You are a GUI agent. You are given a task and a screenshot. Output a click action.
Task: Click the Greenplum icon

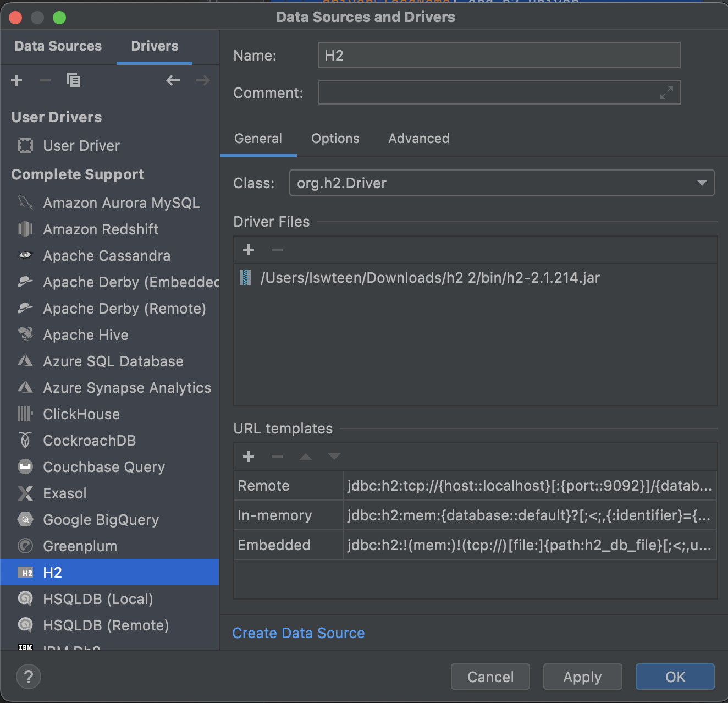pyautogui.click(x=25, y=546)
